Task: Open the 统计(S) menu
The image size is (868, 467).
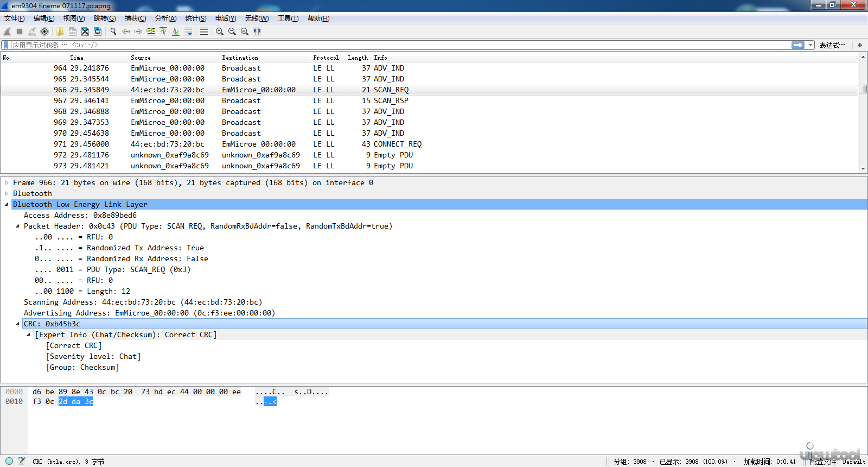Action: coord(196,18)
